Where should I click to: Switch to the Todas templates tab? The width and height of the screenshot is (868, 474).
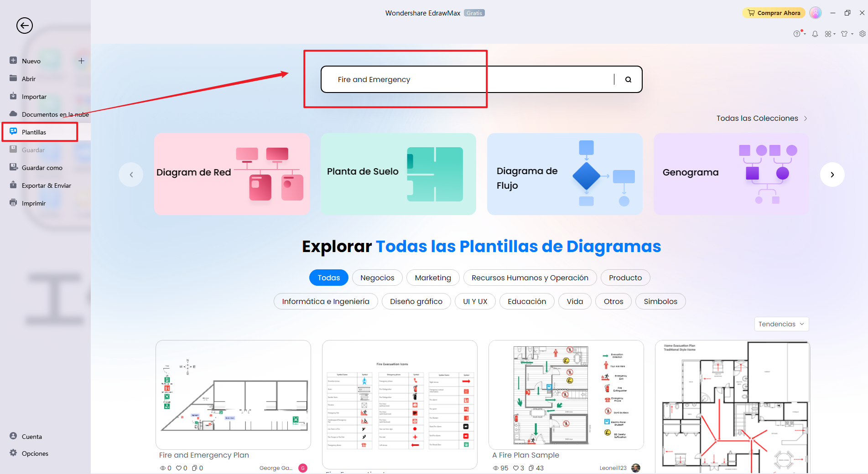pyautogui.click(x=328, y=278)
